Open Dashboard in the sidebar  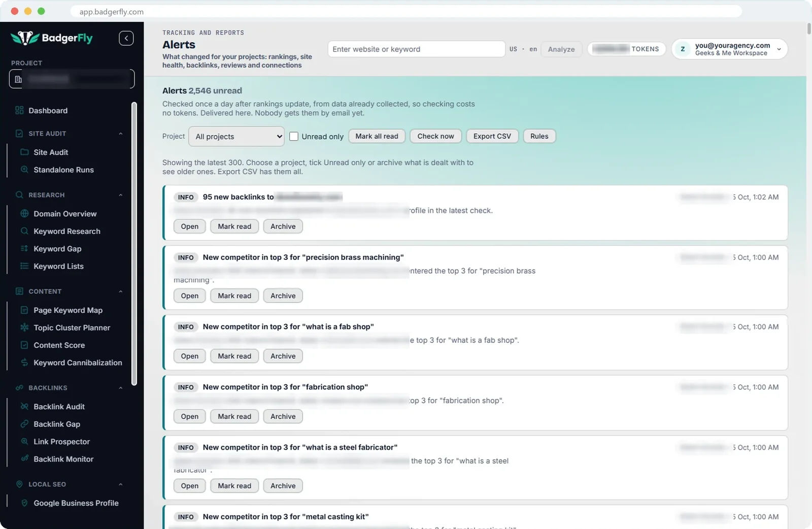click(x=48, y=111)
